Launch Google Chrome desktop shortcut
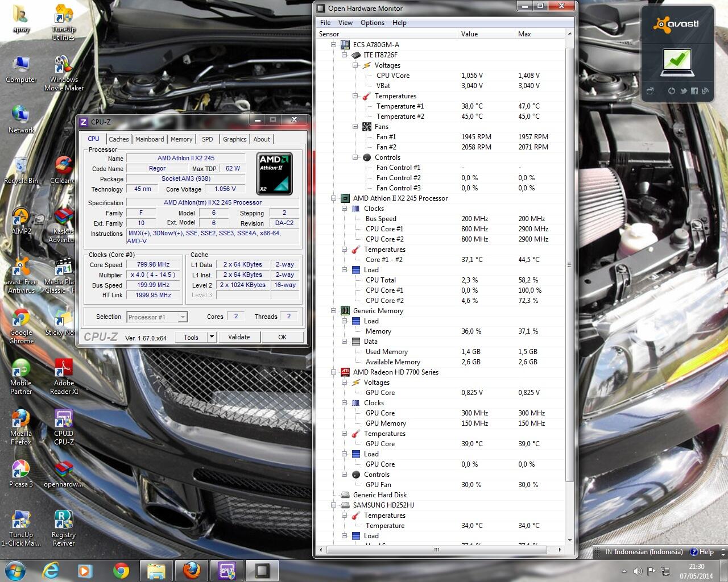The height and width of the screenshot is (582, 728). point(21,327)
